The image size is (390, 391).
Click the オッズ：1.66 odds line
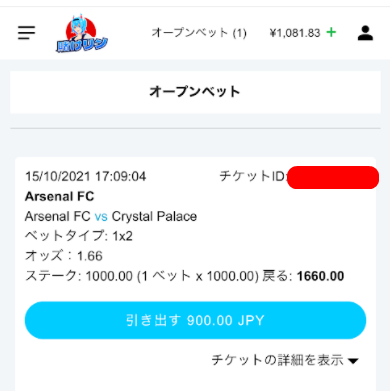click(64, 256)
